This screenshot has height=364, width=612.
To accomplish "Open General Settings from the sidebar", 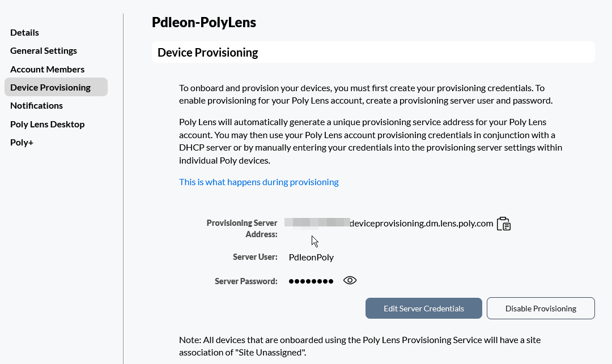I will click(x=44, y=50).
